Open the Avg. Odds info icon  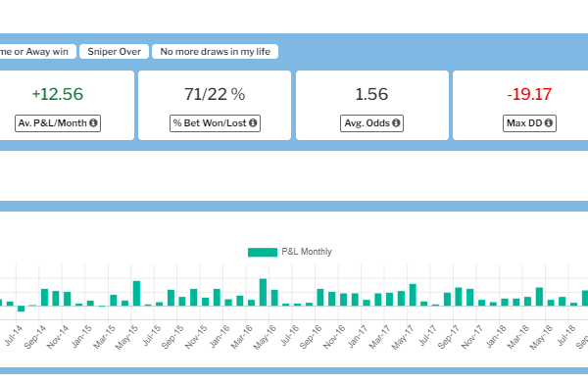click(x=396, y=123)
